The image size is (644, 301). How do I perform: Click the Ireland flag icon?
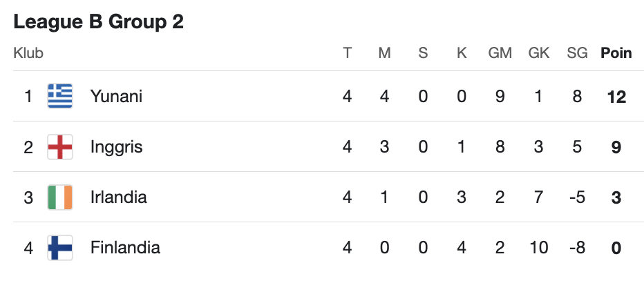tap(60, 197)
